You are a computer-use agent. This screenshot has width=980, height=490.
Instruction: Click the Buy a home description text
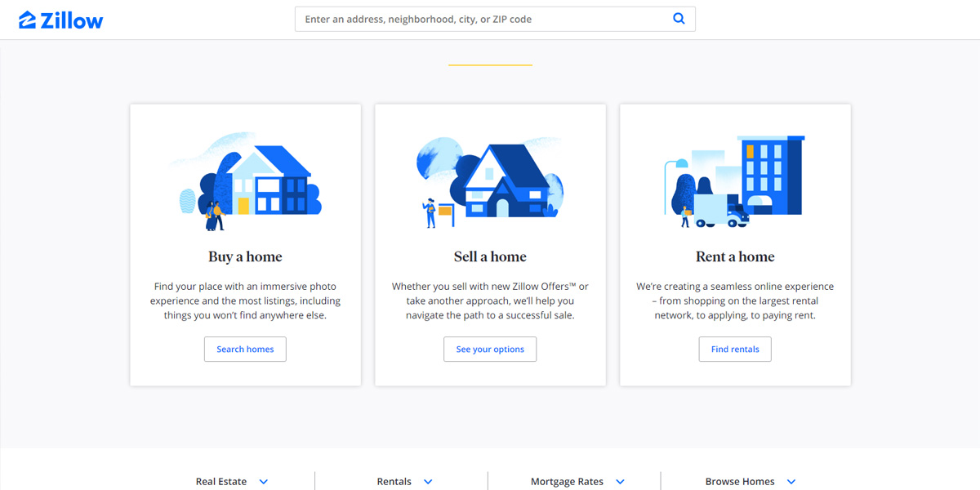coord(245,301)
